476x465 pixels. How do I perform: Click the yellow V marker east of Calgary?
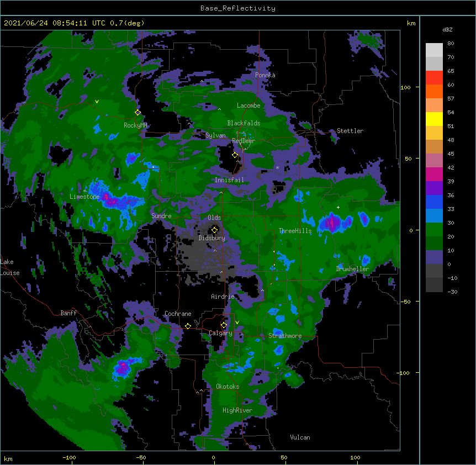pos(237,323)
